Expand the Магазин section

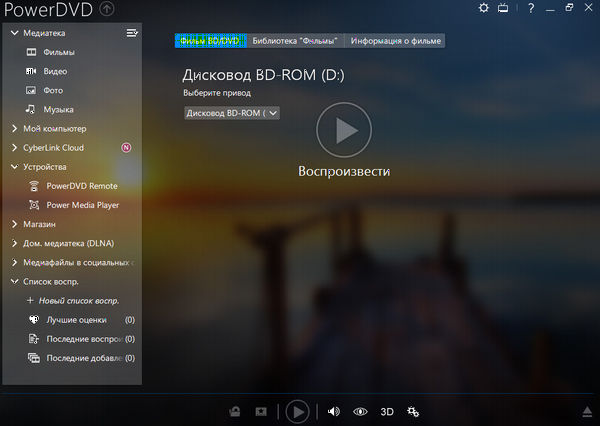[14, 224]
